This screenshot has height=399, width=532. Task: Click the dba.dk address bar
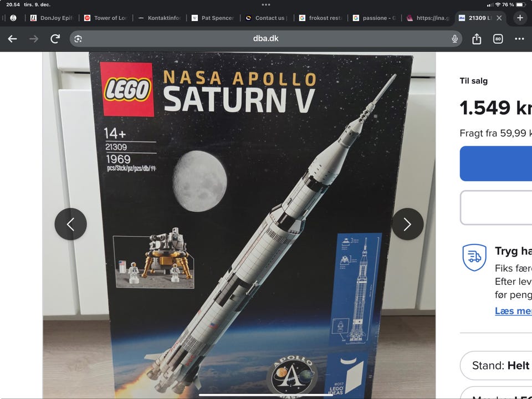[265, 38]
